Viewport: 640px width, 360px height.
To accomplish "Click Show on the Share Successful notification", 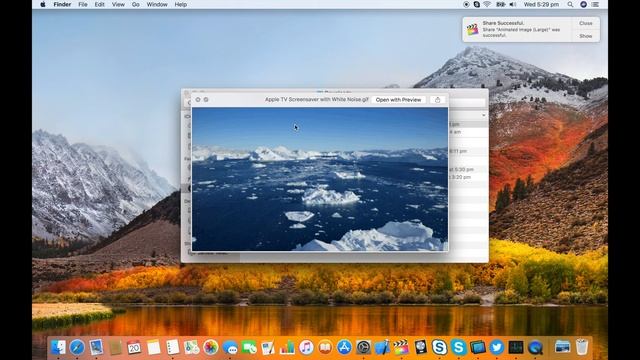I will click(585, 36).
